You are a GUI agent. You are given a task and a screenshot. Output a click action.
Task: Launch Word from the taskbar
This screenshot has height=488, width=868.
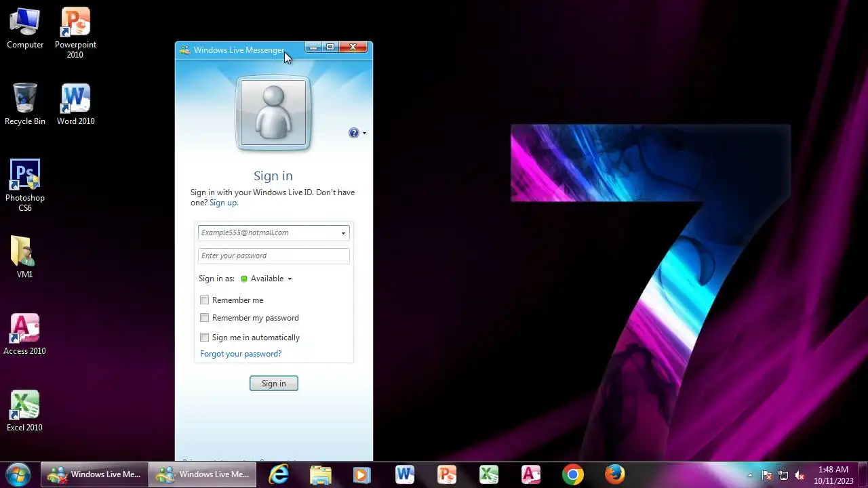(x=405, y=474)
